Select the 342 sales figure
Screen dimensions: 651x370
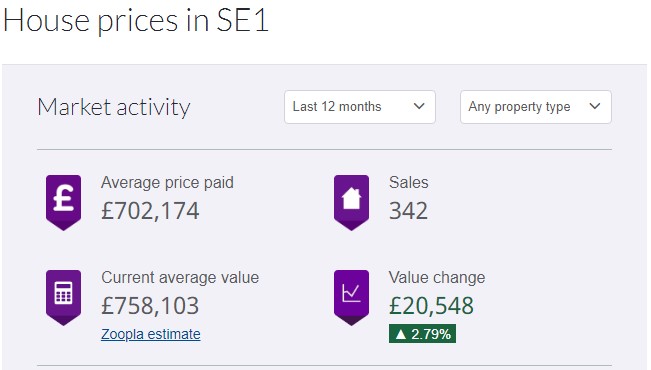pyautogui.click(x=408, y=211)
